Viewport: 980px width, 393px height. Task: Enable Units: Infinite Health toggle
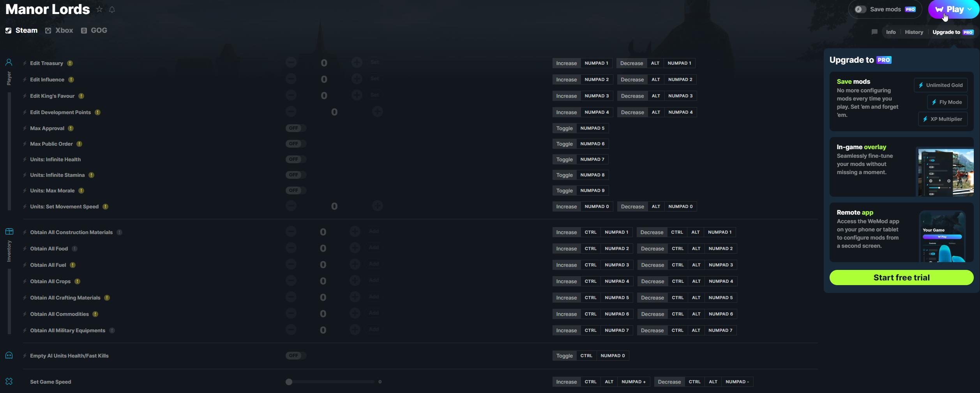point(296,159)
